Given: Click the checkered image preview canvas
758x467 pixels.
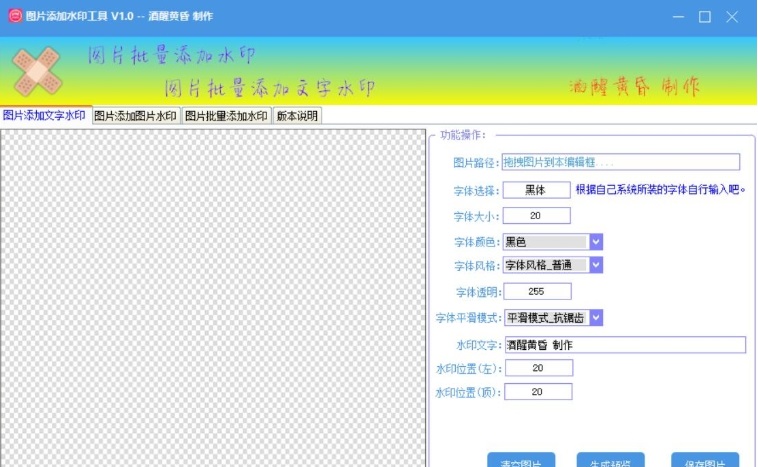Looking at the screenshot, I should [213, 298].
